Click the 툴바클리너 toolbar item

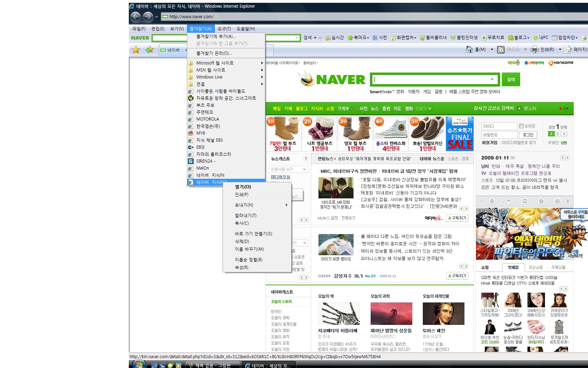[x=433, y=38]
